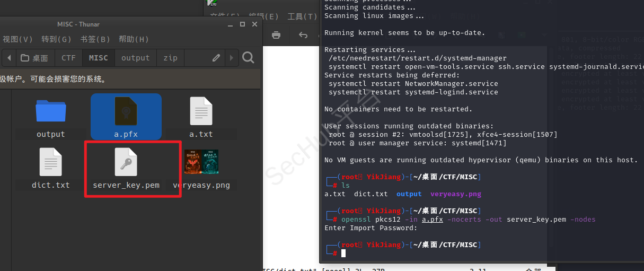Go to the zip path segment
The height and width of the screenshot is (271, 644).
point(171,58)
